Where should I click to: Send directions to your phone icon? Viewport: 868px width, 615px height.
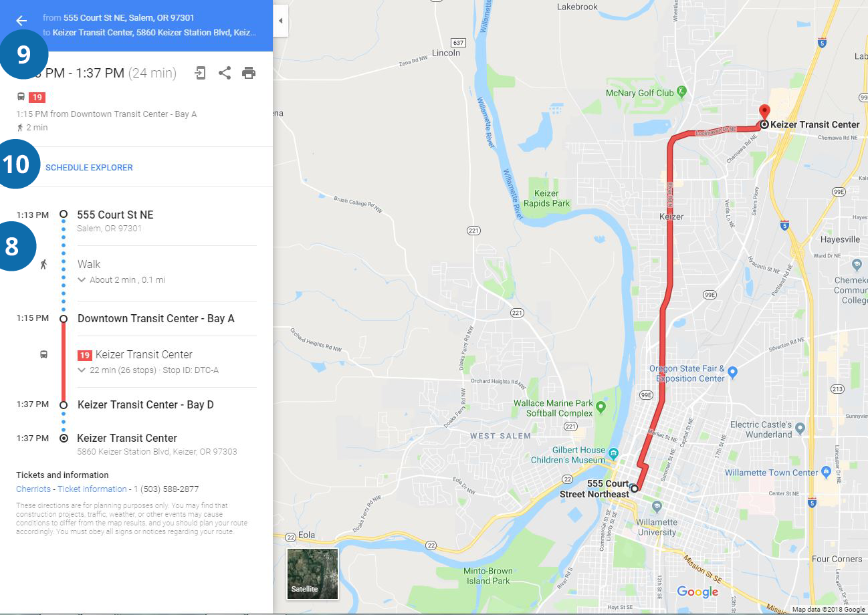(x=200, y=73)
